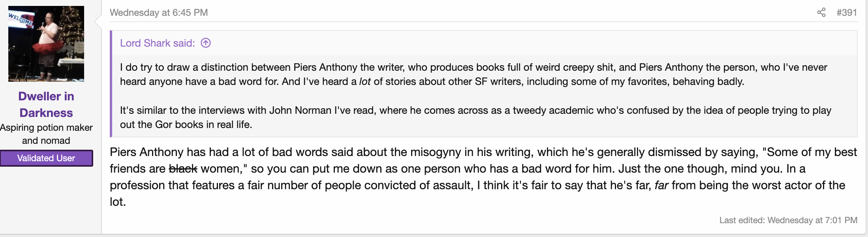Viewport: 868px width, 237px height.
Task: Click the purple left border of the quote block
Action: point(111,84)
